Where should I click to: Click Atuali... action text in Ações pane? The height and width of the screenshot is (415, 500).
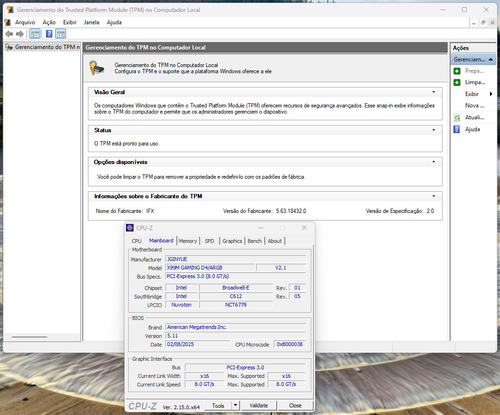(475, 117)
